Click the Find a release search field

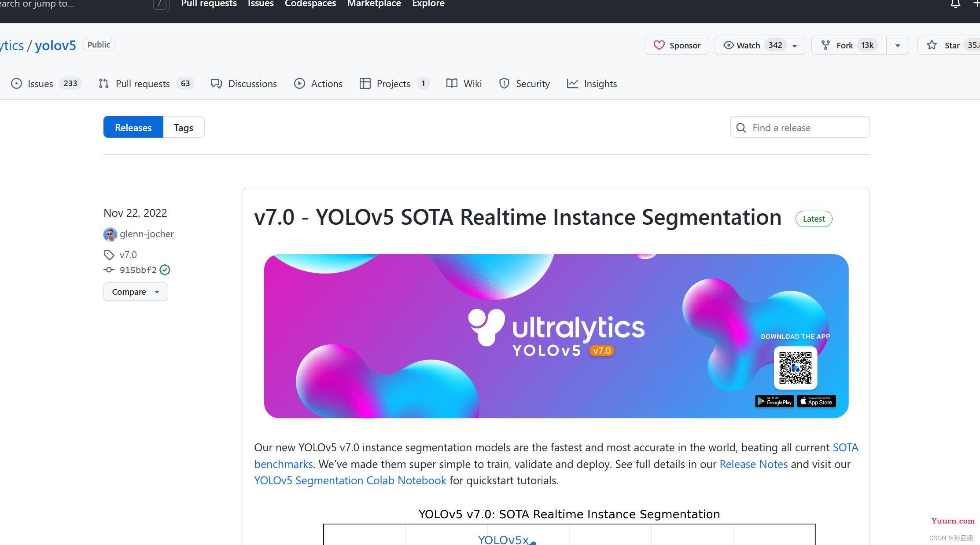[800, 127]
